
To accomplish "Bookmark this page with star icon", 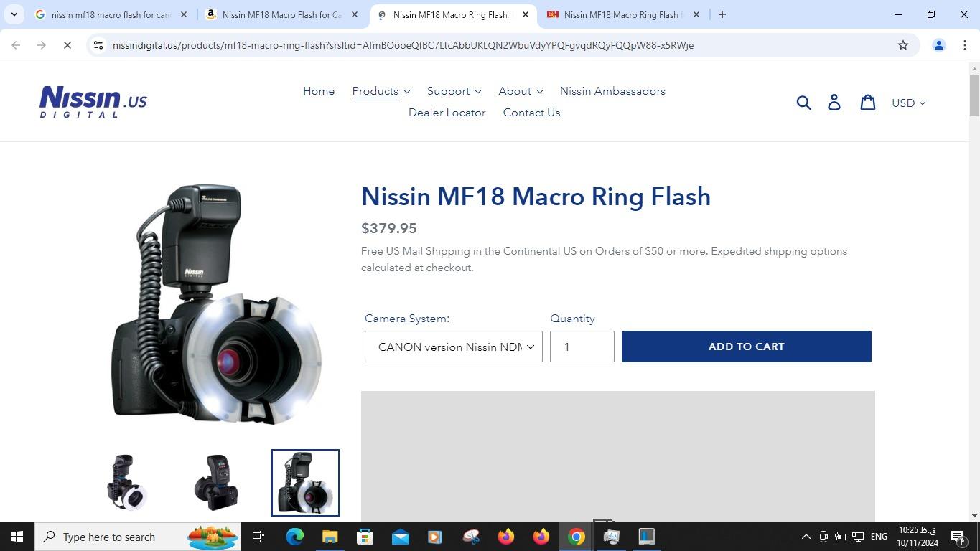I will 903,45.
